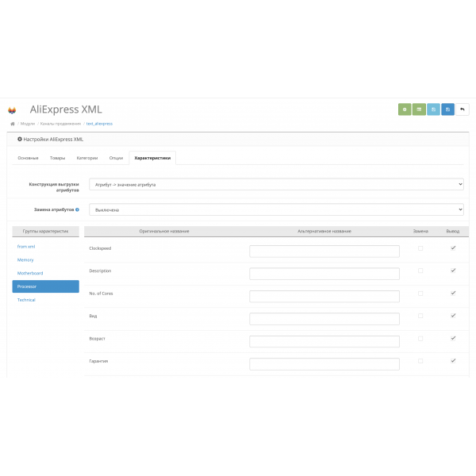Viewport: 476px width, 476px height.
Task: Click the Замена column header
Action: coord(420,231)
